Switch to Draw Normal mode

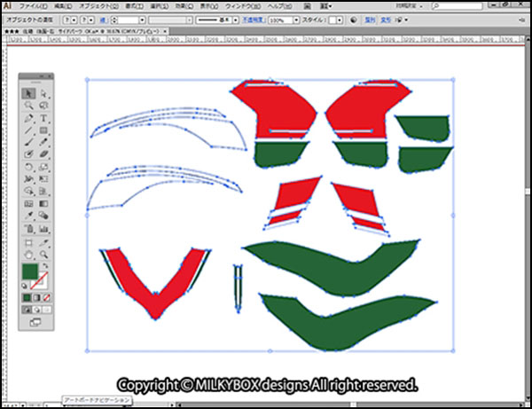(x=27, y=310)
